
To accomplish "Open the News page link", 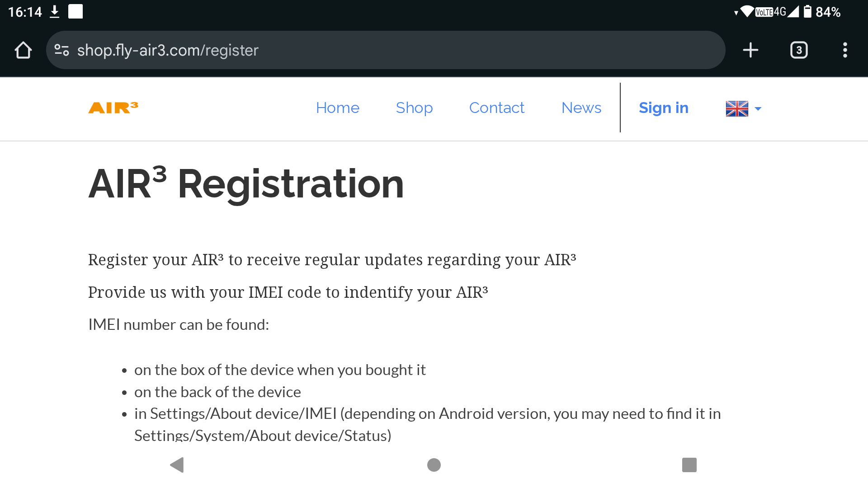I will [x=581, y=108].
